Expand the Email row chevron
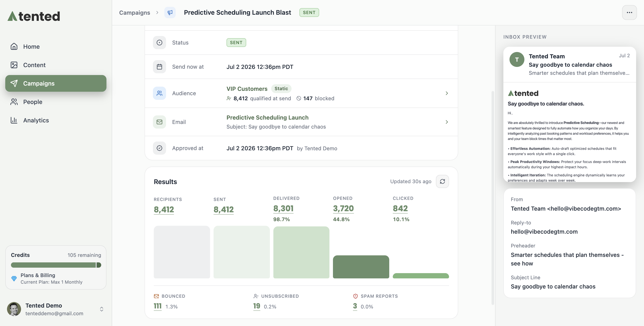 [446, 122]
